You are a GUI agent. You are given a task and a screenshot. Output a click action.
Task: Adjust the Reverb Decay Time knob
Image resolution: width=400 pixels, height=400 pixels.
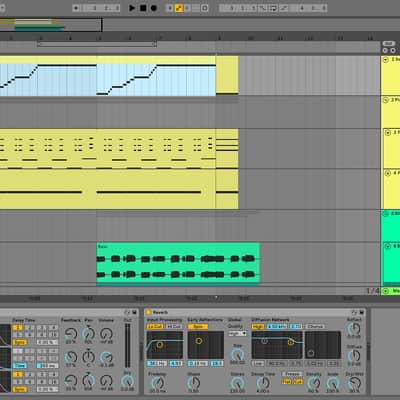[x=263, y=383]
